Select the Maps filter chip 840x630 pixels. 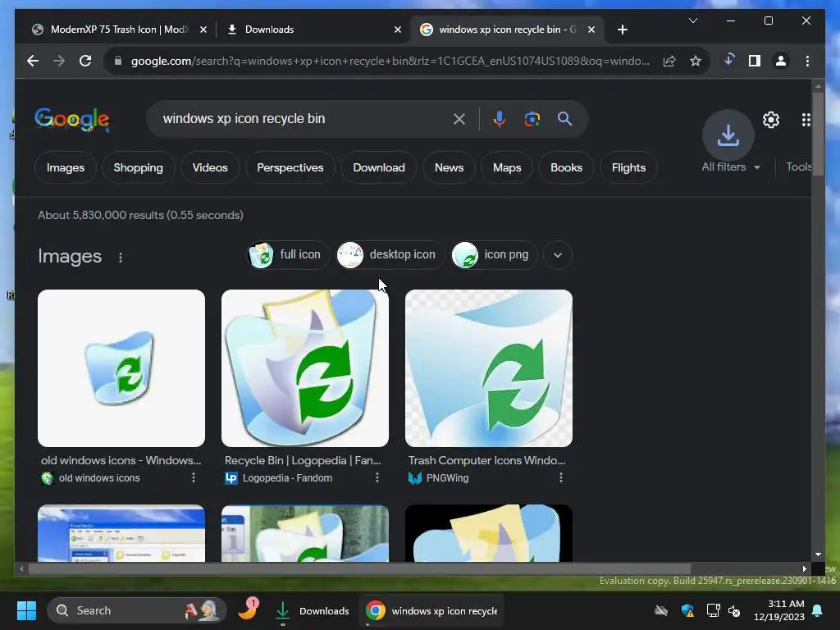coord(507,167)
